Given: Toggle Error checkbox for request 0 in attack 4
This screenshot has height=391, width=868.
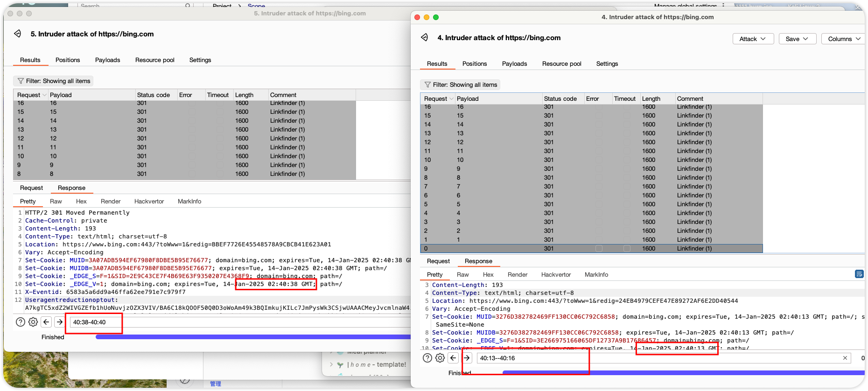Looking at the screenshot, I should tap(599, 249).
